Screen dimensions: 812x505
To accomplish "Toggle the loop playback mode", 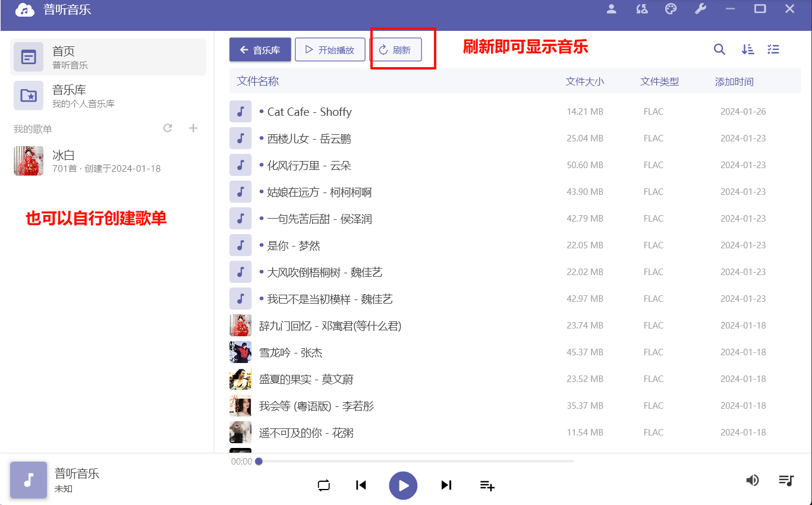I will 323,485.
